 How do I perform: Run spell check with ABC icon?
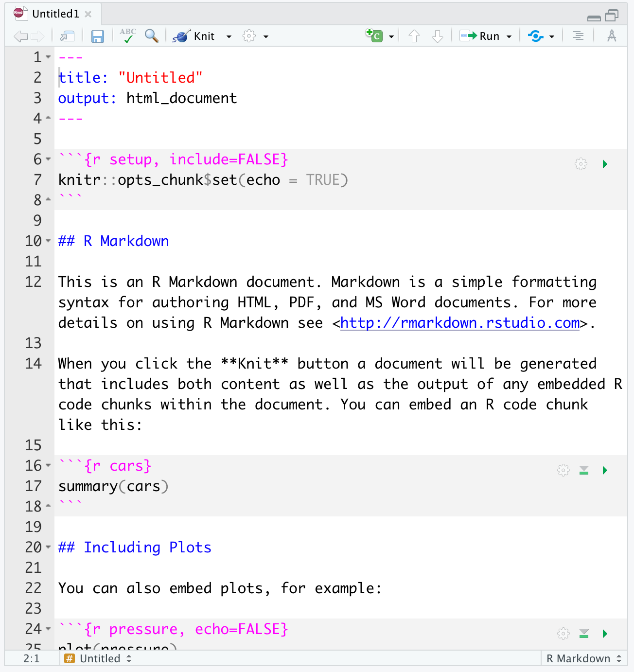pyautogui.click(x=128, y=35)
